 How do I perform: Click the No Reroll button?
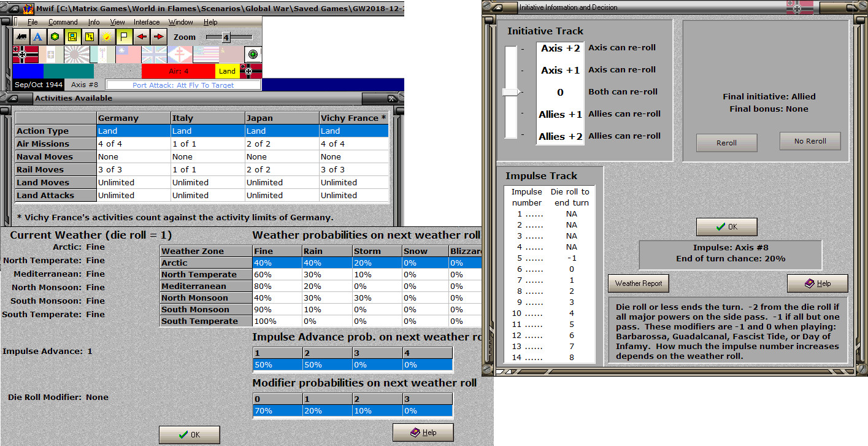(810, 141)
